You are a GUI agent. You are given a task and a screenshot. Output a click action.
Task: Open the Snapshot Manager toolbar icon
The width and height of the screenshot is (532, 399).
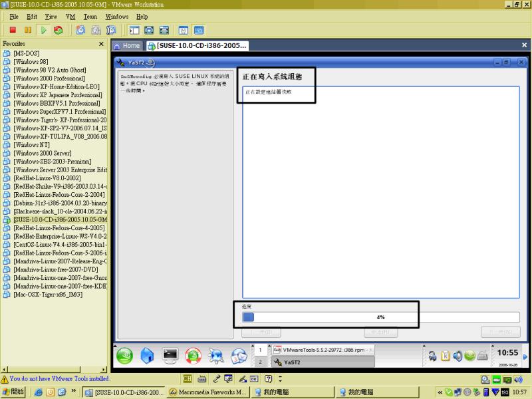(111, 30)
